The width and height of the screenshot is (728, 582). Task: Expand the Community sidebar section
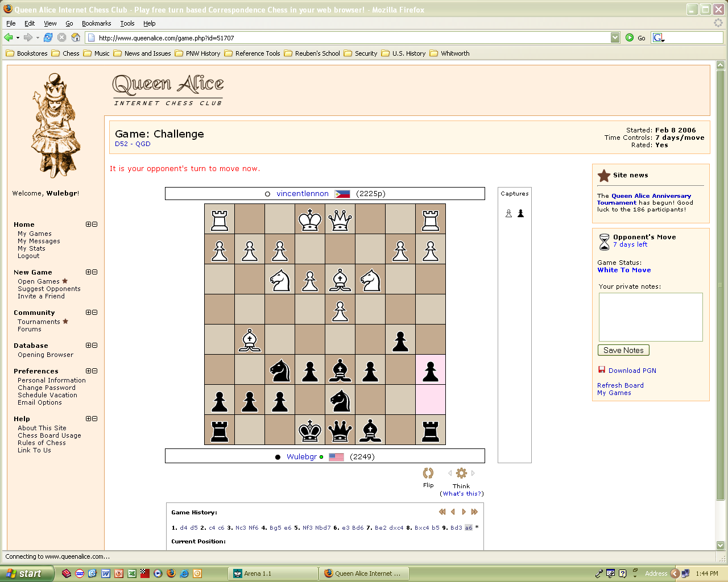pyautogui.click(x=88, y=313)
